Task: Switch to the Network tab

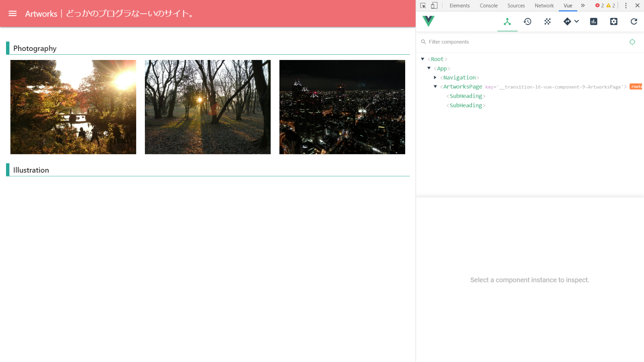Action: [544, 6]
